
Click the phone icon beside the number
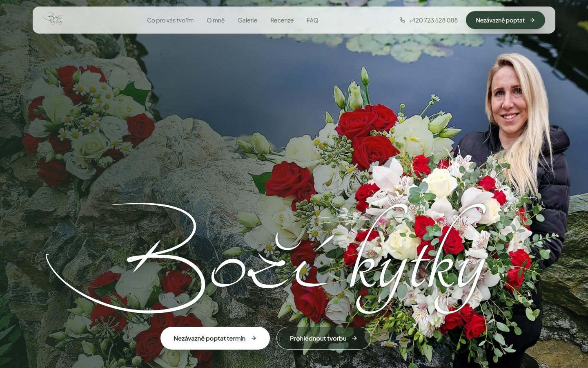[x=402, y=20]
